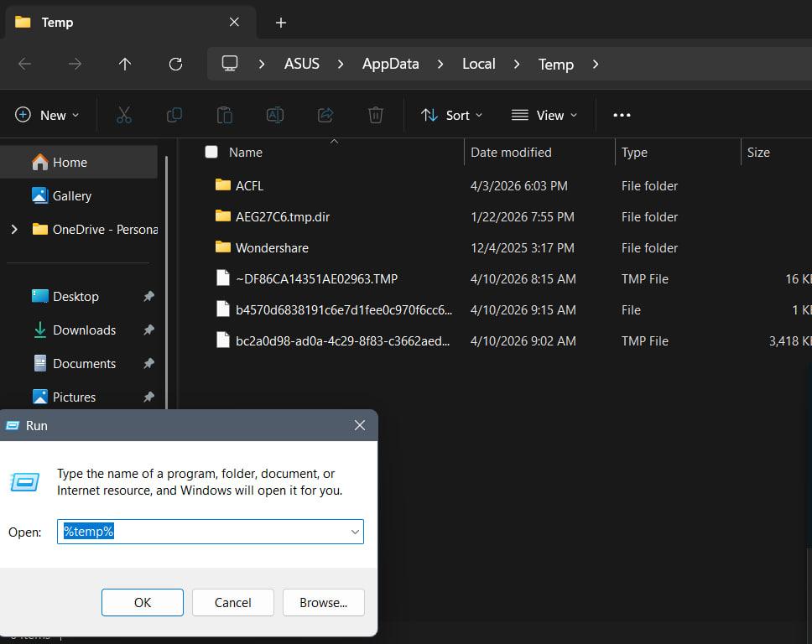The width and height of the screenshot is (812, 644).
Task: Toggle the select-all checkbox beside Name
Action: pyautogui.click(x=211, y=152)
